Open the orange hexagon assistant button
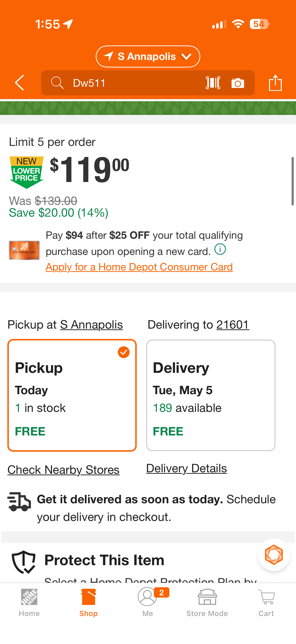Viewport: 296px width, 644px height. point(274,555)
